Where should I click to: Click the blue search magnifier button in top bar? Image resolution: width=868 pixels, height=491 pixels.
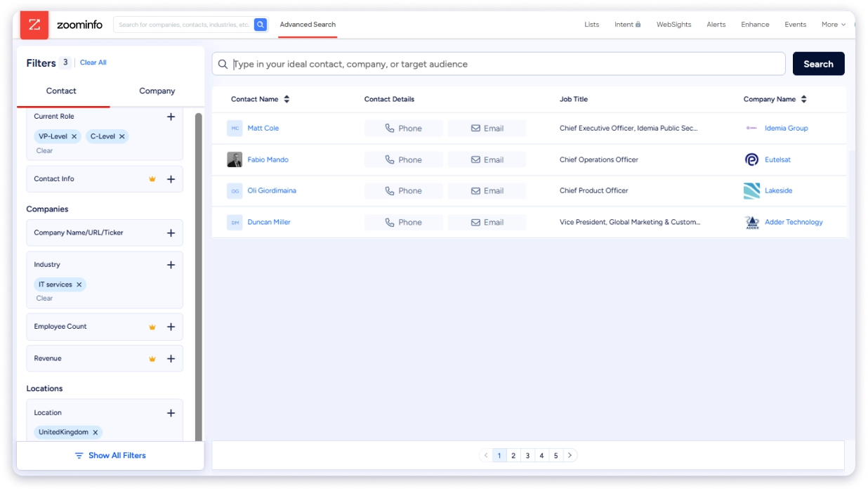[x=261, y=25]
